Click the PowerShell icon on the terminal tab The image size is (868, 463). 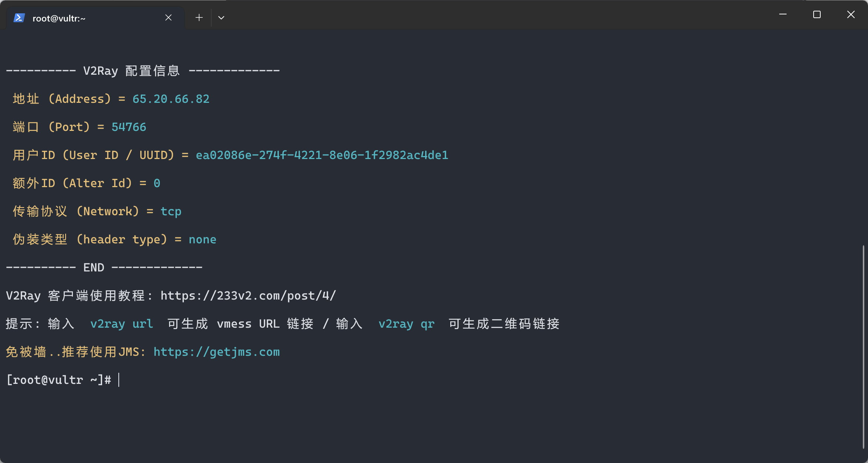(19, 17)
